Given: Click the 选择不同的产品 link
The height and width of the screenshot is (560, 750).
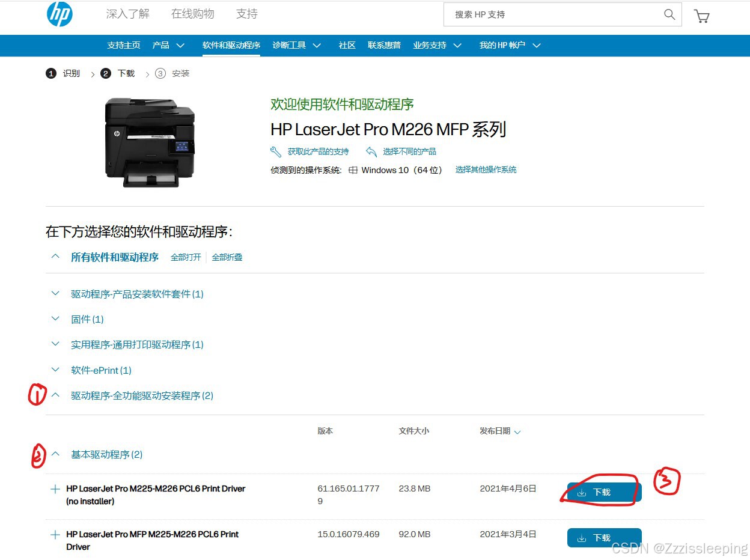Looking at the screenshot, I should pyautogui.click(x=410, y=151).
